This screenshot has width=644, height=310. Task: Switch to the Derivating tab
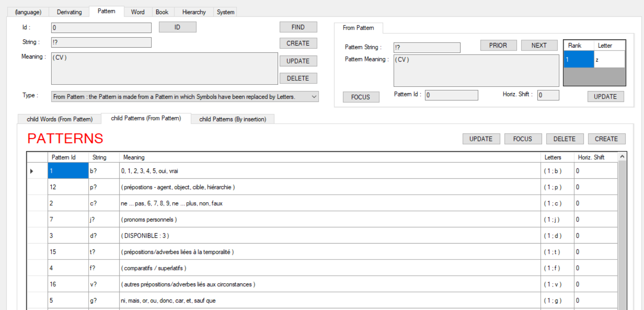pyautogui.click(x=69, y=12)
